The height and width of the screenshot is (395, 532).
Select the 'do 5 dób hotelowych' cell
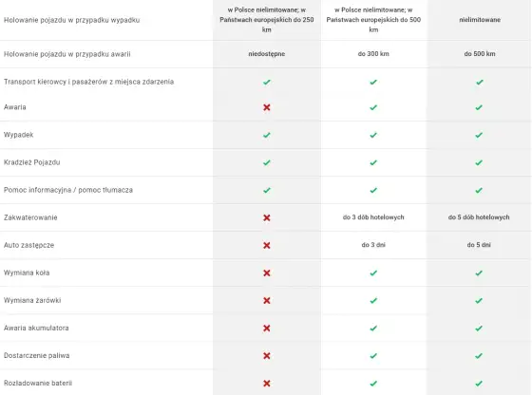pyautogui.click(x=479, y=217)
